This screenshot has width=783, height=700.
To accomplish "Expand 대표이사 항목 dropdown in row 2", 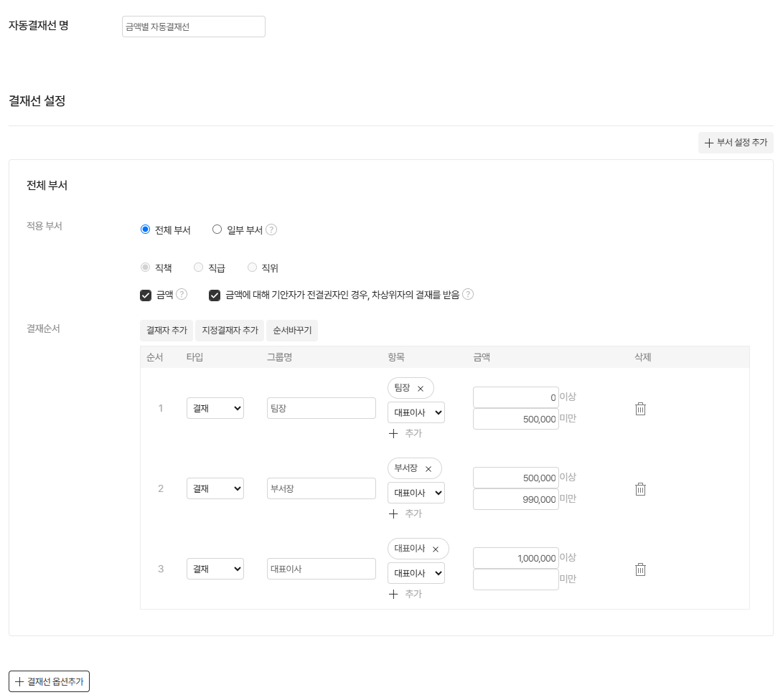I will pos(416,493).
